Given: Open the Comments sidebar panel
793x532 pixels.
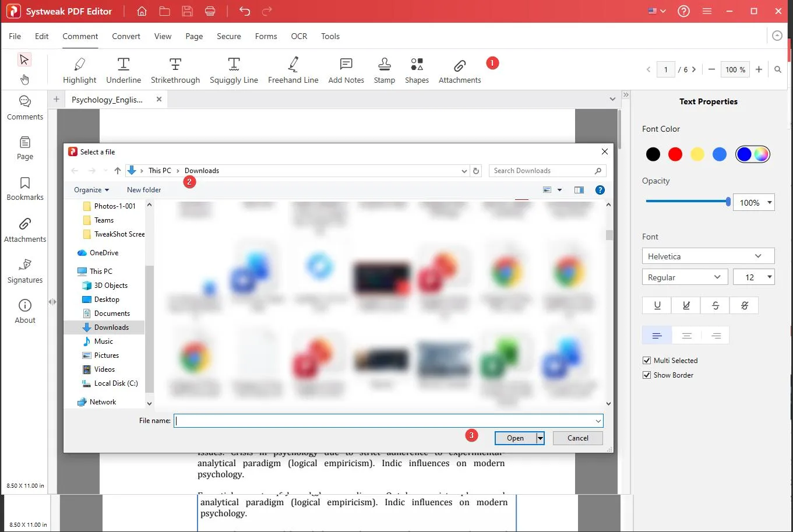Looking at the screenshot, I should pos(24,107).
